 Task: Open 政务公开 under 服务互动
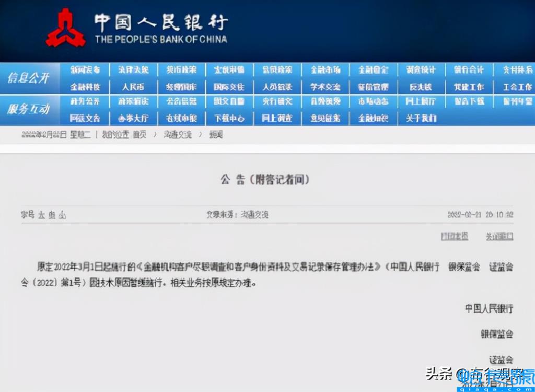[85, 101]
